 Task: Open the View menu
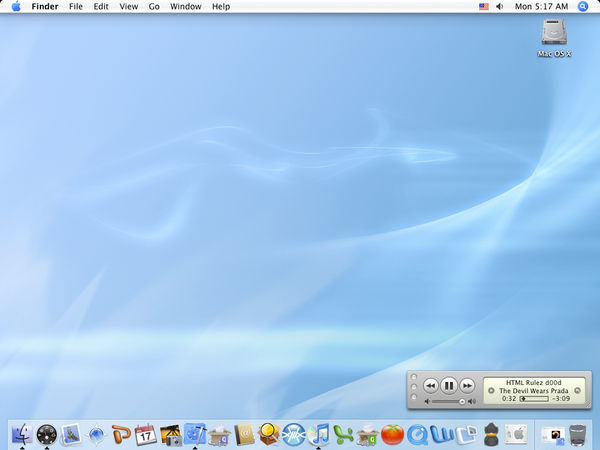tap(129, 7)
